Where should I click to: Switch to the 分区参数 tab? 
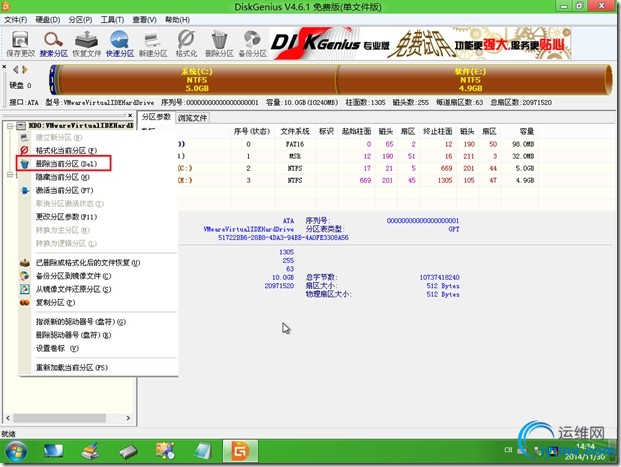[x=156, y=117]
